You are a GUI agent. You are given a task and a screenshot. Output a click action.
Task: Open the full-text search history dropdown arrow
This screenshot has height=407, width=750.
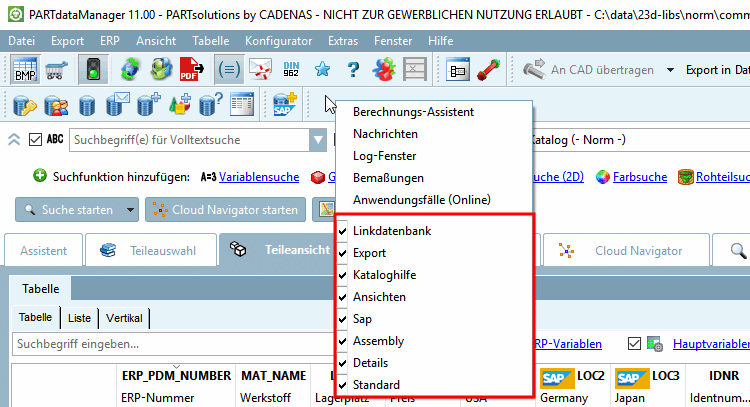pyautogui.click(x=318, y=140)
